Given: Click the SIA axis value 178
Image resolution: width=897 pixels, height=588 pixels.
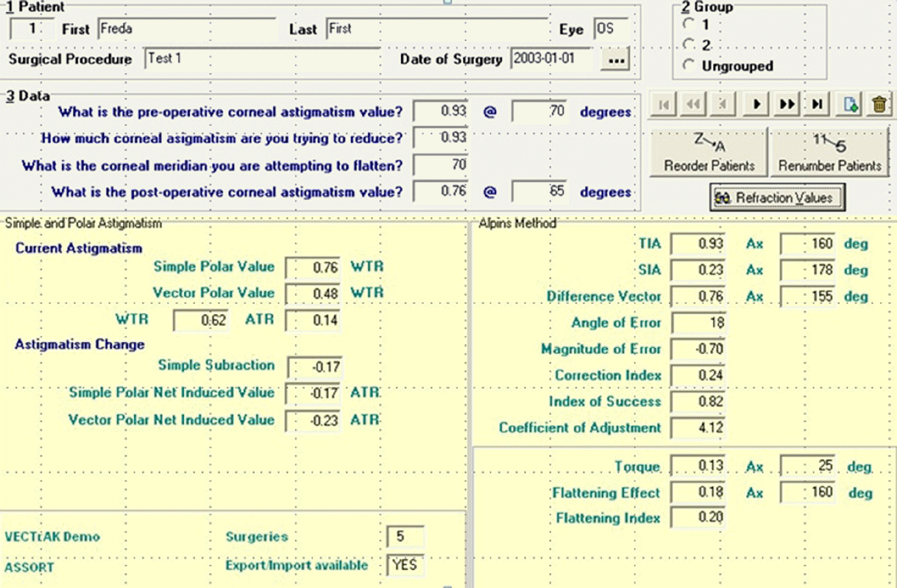Looking at the screenshot, I should click(x=808, y=270).
